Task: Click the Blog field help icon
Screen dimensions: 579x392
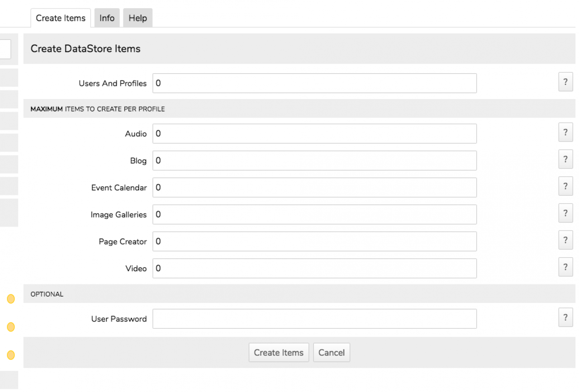Action: pyautogui.click(x=565, y=160)
